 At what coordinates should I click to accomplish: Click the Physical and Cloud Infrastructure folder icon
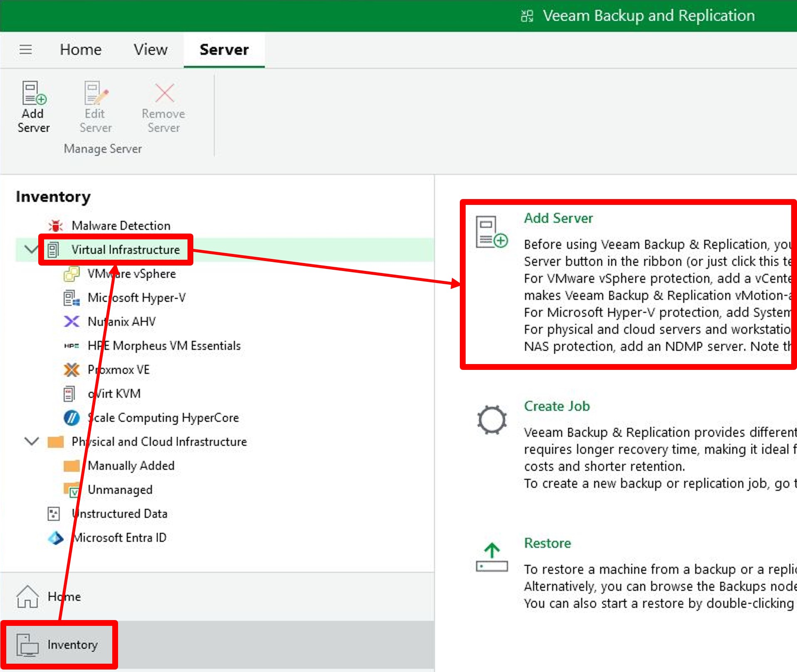tap(55, 442)
